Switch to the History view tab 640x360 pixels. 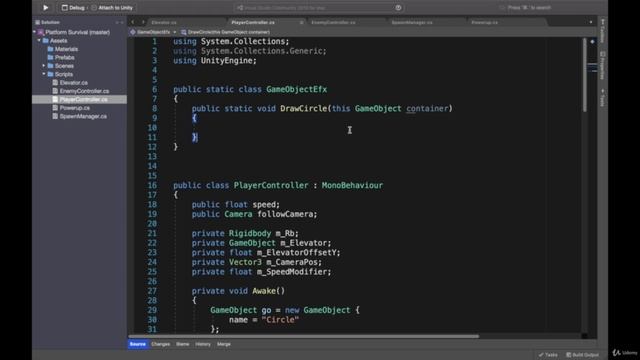click(203, 344)
